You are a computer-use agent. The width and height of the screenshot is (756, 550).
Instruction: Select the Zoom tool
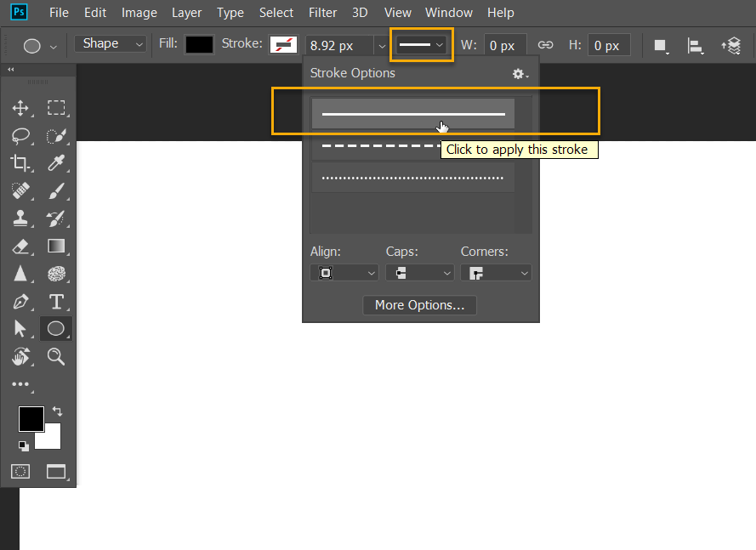55,355
